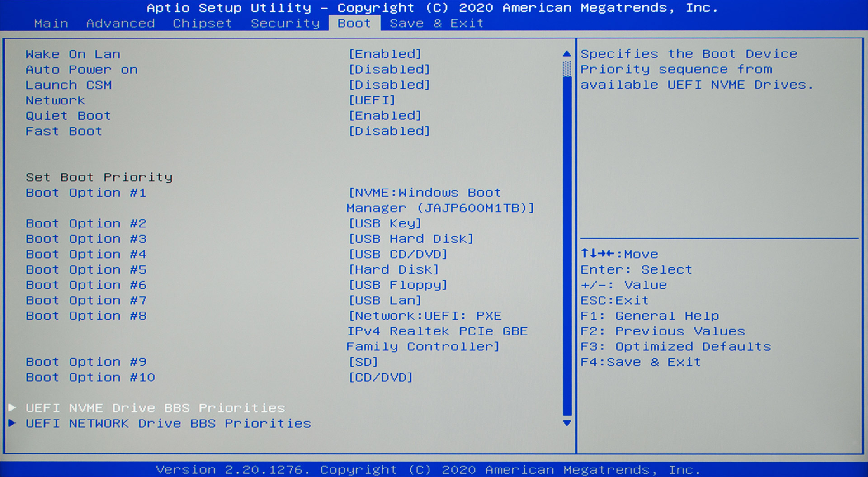Screen dimensions: 868x477
Task: Click the arrow keys Move hint
Action: tap(619, 254)
